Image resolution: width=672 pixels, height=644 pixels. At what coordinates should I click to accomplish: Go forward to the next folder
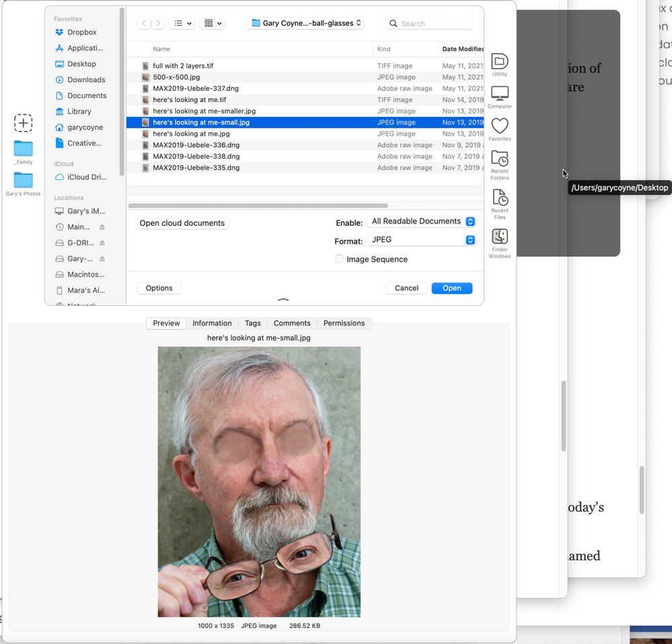(x=158, y=23)
